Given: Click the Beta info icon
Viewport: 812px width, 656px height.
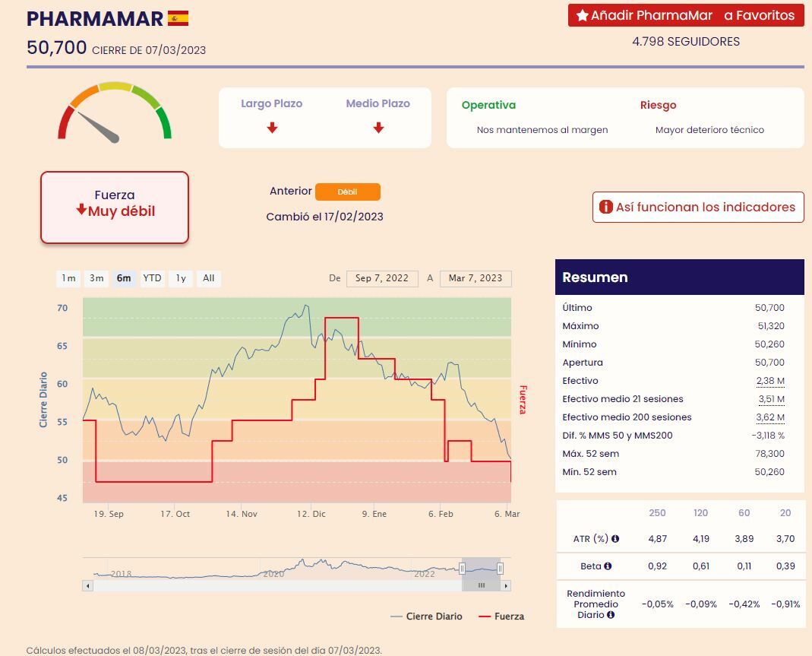Looking at the screenshot, I should coord(608,566).
